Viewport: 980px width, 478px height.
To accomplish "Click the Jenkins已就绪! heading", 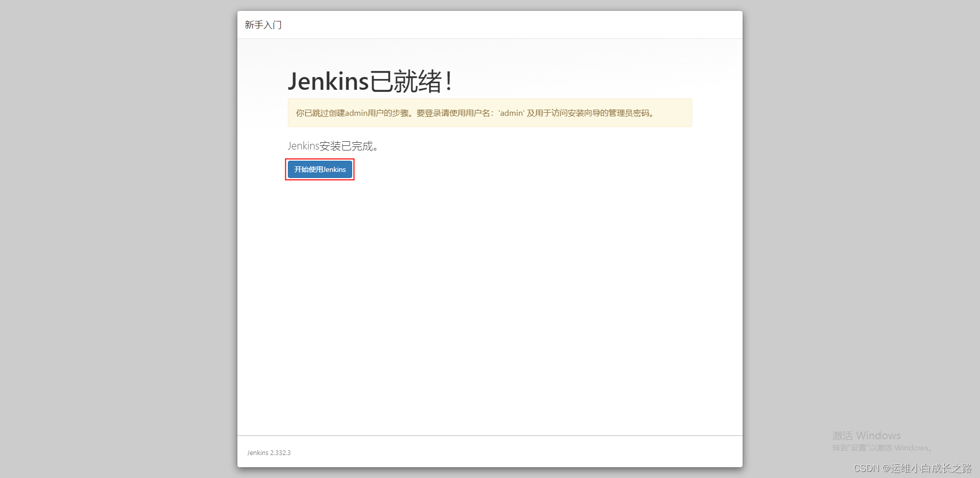I will (x=370, y=82).
